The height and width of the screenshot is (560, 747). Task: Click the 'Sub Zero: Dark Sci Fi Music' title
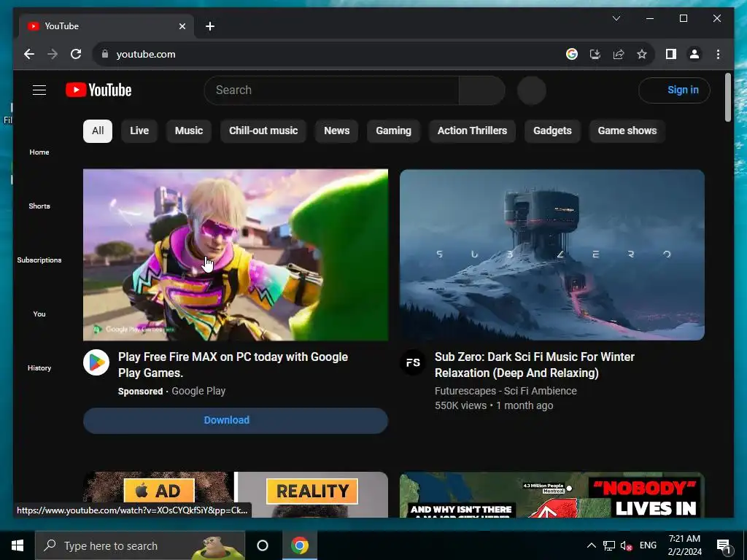tap(535, 365)
